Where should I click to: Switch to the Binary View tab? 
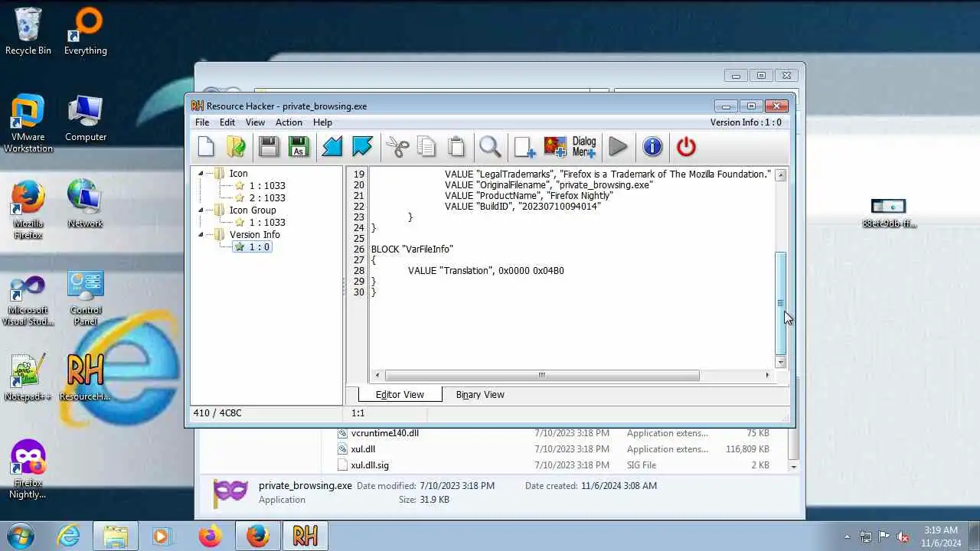point(480,395)
